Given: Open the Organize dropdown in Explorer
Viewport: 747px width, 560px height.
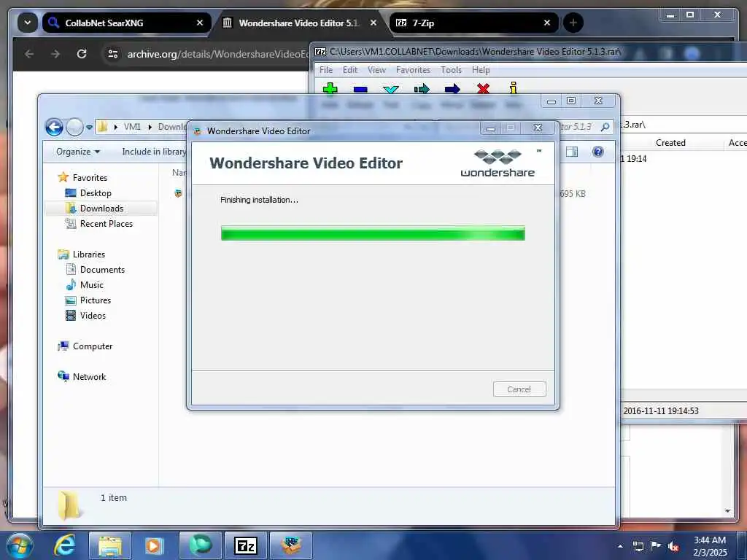Looking at the screenshot, I should (x=78, y=152).
